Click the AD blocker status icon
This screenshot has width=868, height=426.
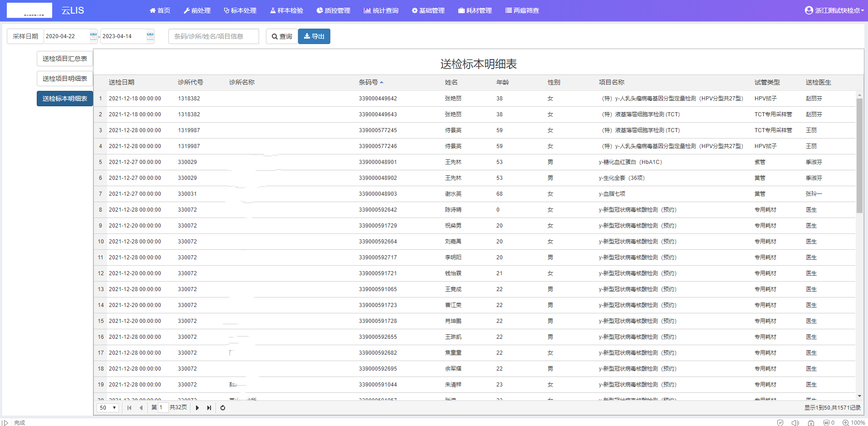click(x=829, y=422)
